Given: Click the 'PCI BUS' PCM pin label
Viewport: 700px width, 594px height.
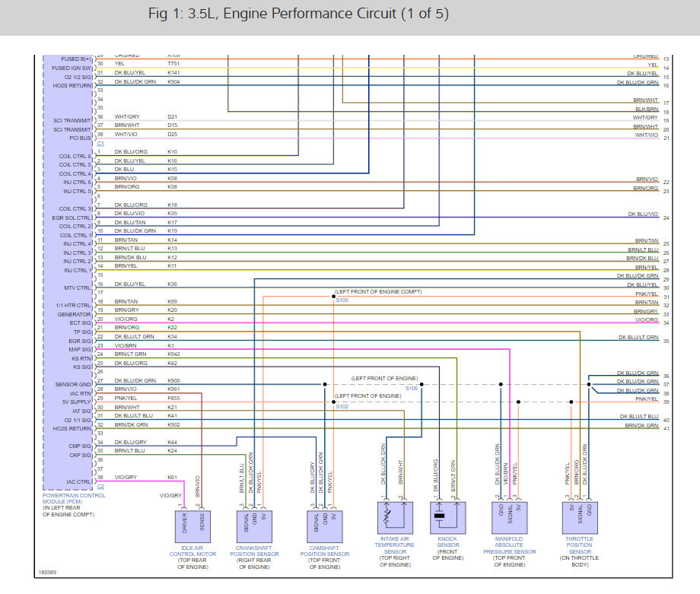Looking at the screenshot, I should coord(80,138).
